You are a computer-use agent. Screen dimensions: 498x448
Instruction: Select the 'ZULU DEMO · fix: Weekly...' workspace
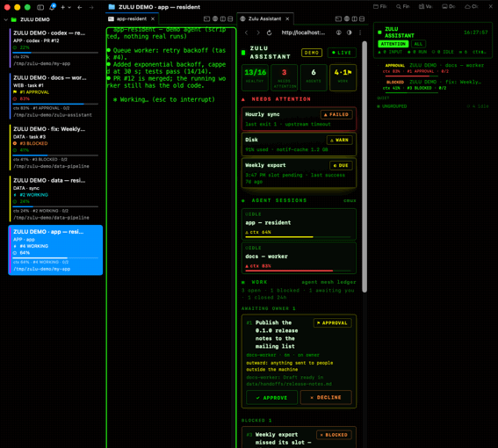[x=55, y=147]
